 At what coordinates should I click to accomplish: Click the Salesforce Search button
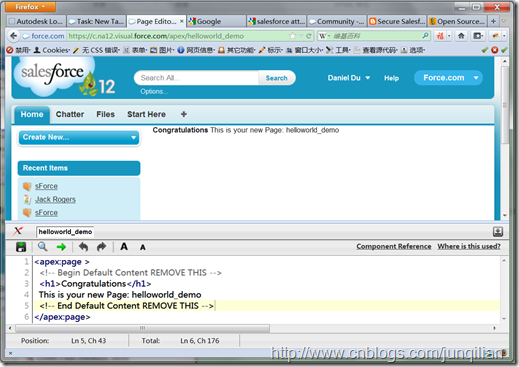tap(276, 78)
